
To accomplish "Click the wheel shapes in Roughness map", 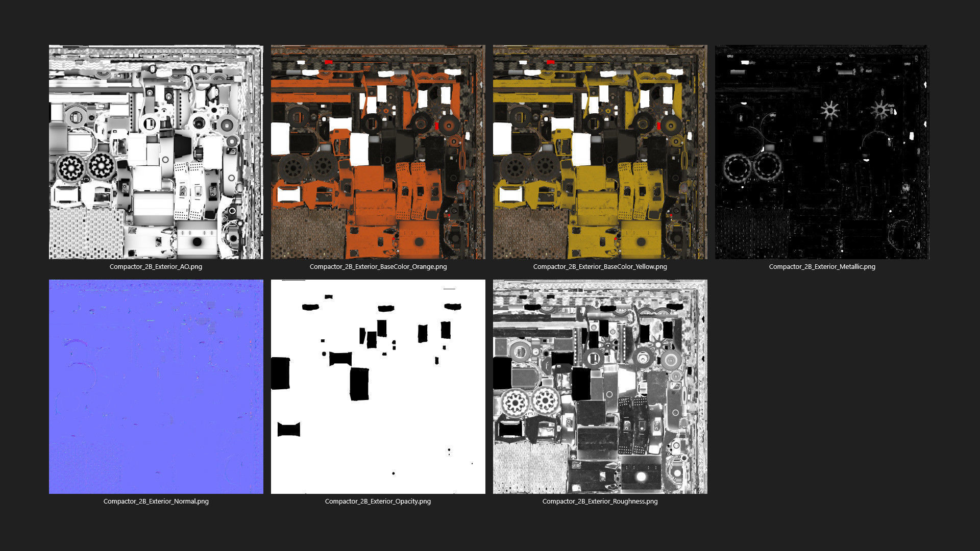I will click(x=530, y=402).
